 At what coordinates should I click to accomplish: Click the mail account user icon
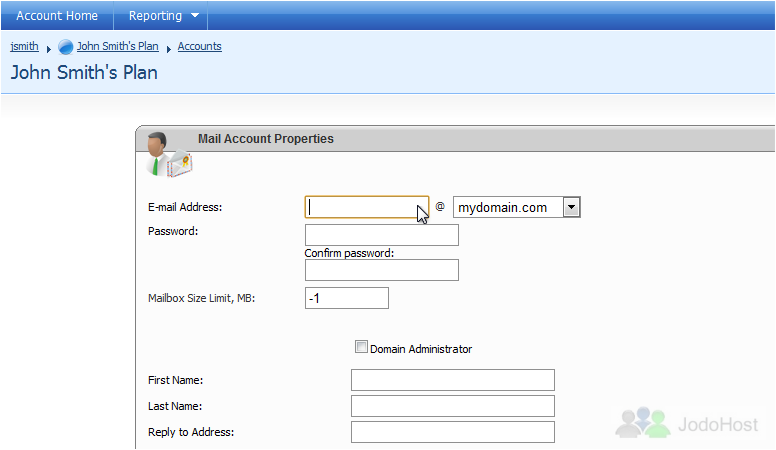click(169, 154)
